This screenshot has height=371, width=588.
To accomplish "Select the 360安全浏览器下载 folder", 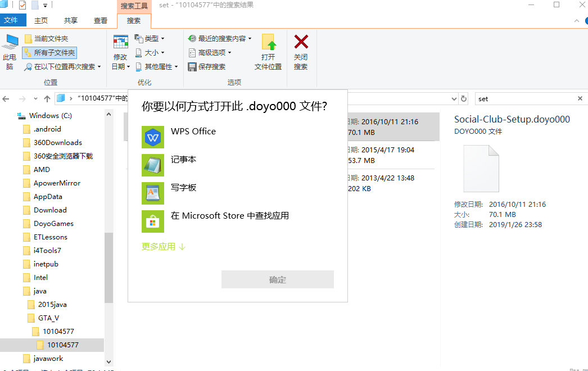I will click(58, 156).
